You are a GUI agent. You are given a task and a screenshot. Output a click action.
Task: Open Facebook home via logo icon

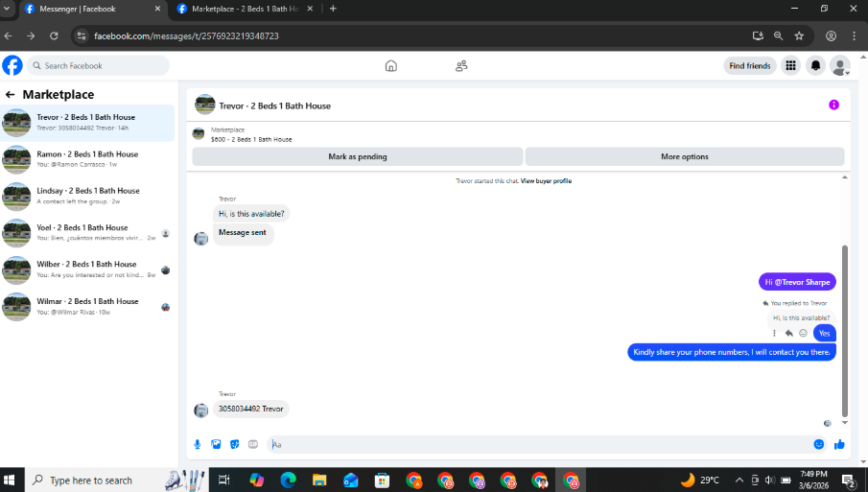[12, 65]
